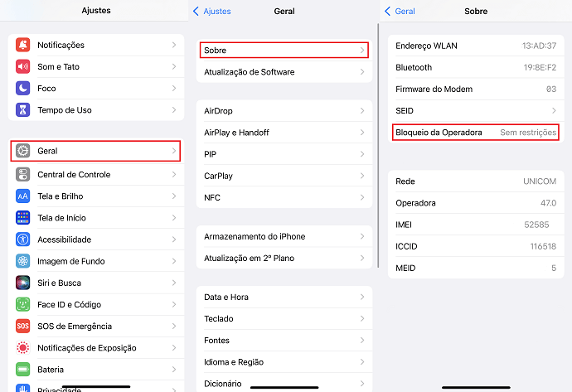Select Armazenamento do iPhone
Viewport: 572px width, 392px height.
tap(284, 236)
